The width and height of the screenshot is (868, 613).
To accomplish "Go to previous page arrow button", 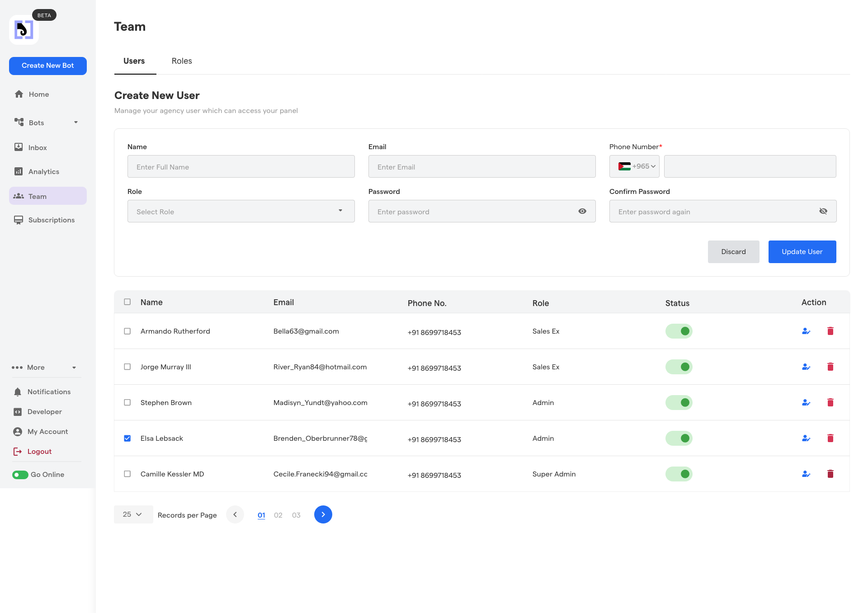I will coord(235,514).
